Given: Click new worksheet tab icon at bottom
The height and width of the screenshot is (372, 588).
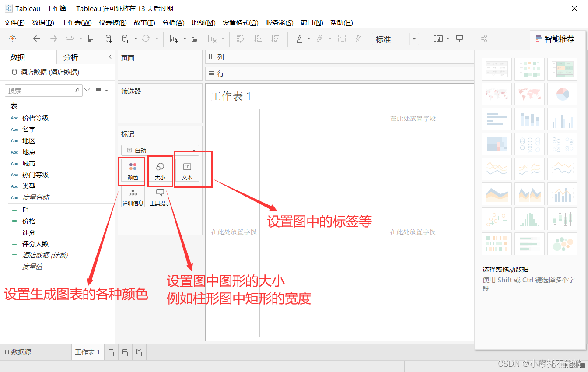Looking at the screenshot, I should point(111,352).
